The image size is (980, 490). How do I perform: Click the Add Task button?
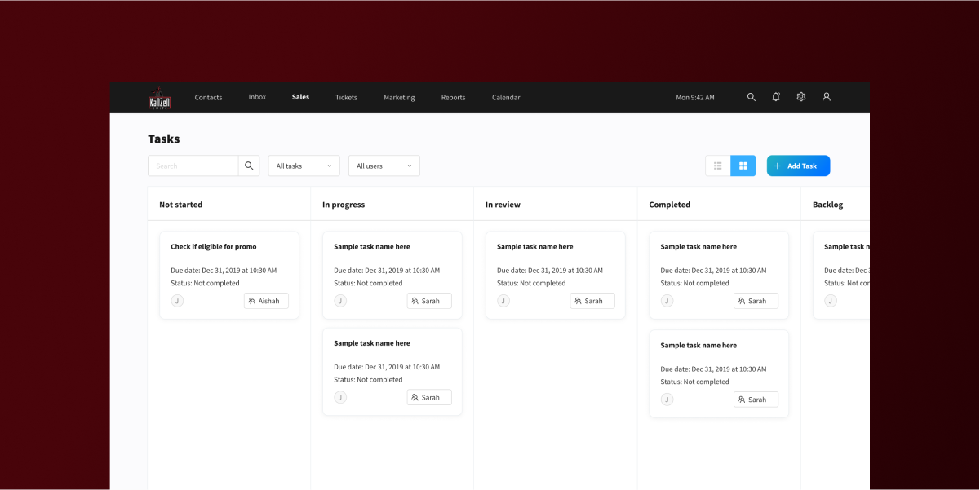click(x=798, y=166)
